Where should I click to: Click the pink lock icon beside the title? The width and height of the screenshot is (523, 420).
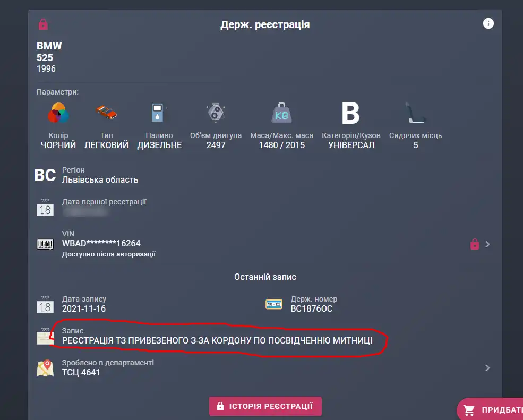[44, 24]
